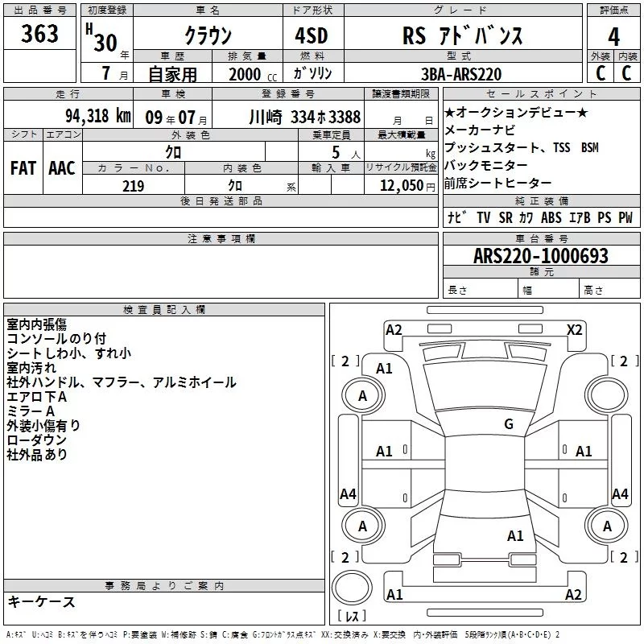Click the X2 damage marker on diagram
Viewport: 644px width, 644px height.
tap(574, 330)
